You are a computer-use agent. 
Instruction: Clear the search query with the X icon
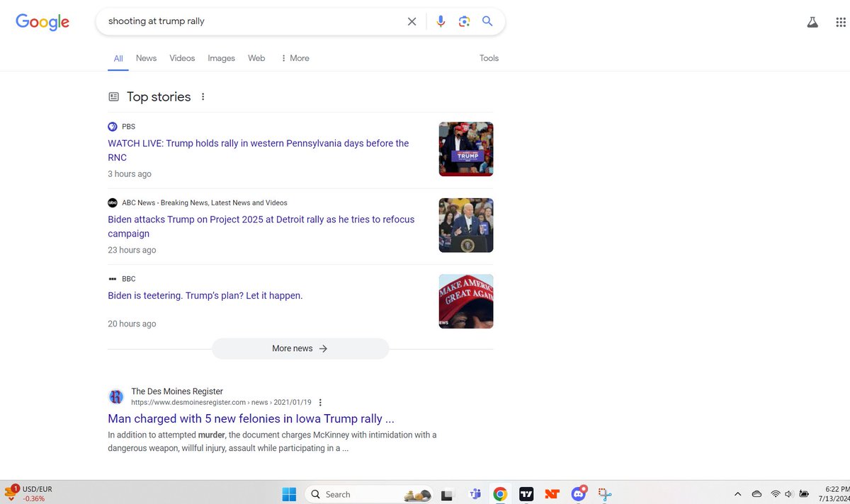412,21
